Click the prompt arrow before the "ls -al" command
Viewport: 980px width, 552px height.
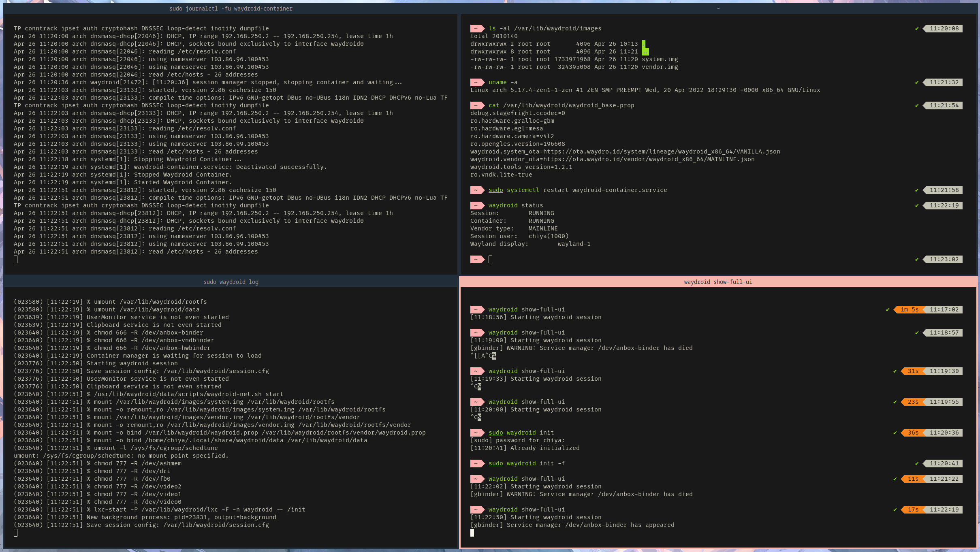click(477, 28)
